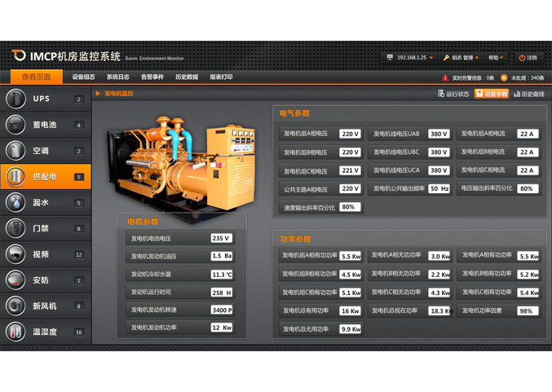Open the 蓄电池 battery section

(x=16, y=125)
